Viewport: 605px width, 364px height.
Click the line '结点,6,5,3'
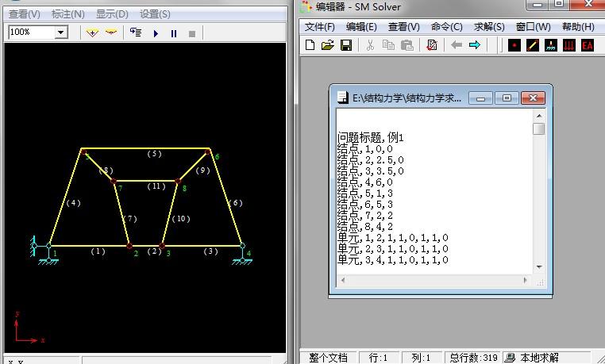[x=365, y=204]
